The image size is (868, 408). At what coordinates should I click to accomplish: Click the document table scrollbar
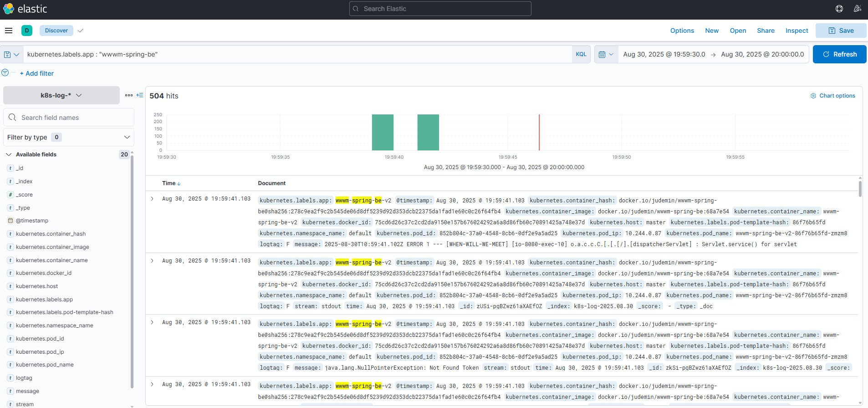[x=860, y=189]
